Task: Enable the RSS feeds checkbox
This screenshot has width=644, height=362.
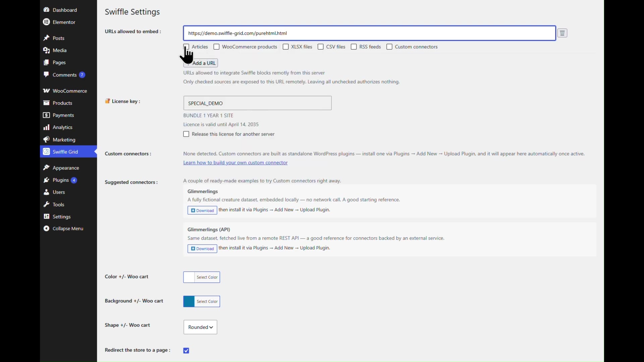Action: 354,47
